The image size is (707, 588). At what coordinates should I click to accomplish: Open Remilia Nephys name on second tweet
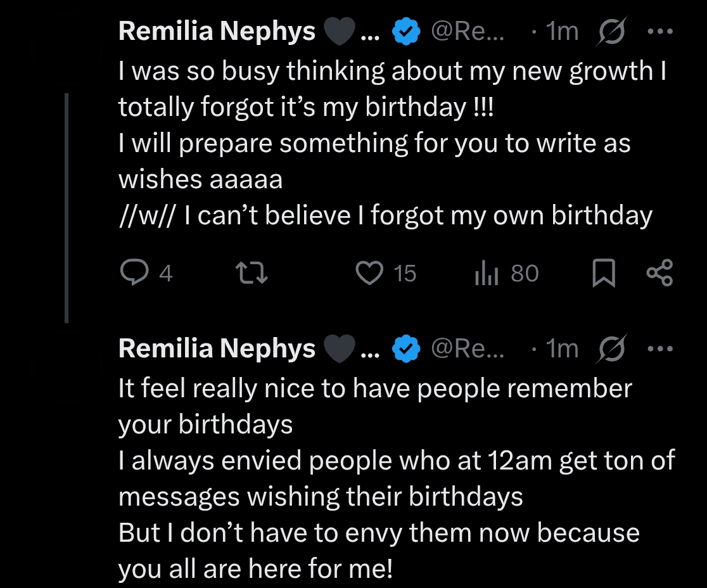(x=217, y=348)
